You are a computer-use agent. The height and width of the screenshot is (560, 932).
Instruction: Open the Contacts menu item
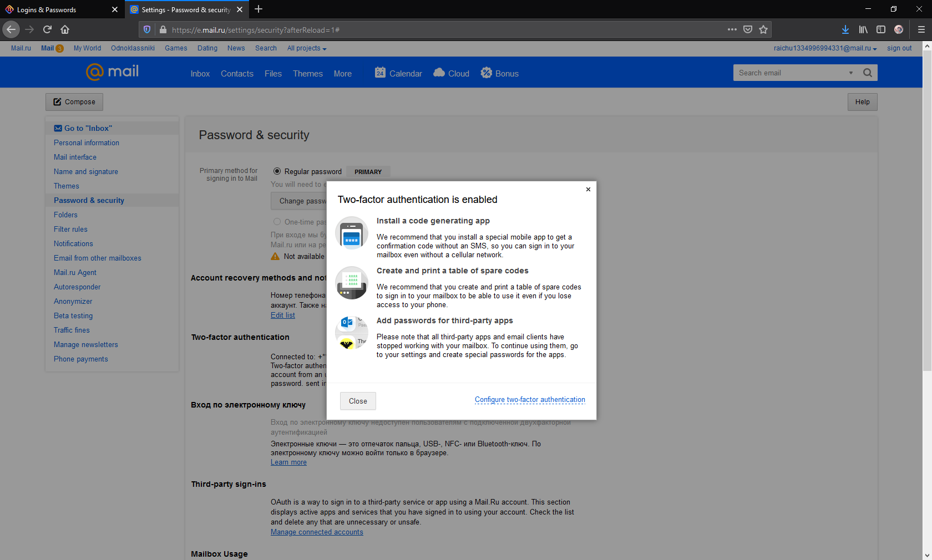click(237, 74)
